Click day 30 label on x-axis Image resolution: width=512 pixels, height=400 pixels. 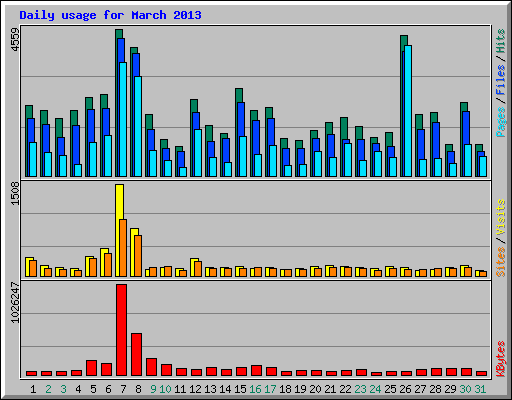coord(465,389)
